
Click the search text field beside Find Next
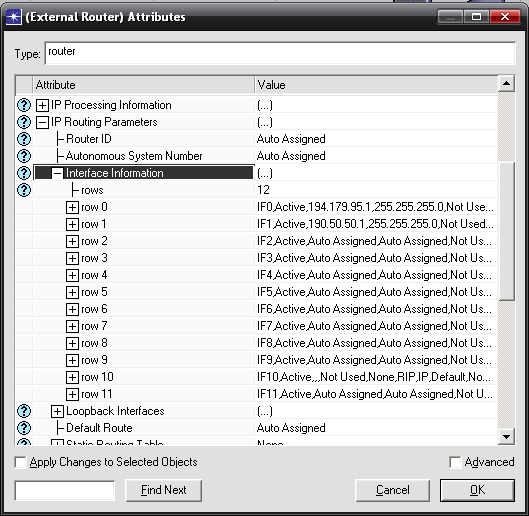(x=65, y=491)
